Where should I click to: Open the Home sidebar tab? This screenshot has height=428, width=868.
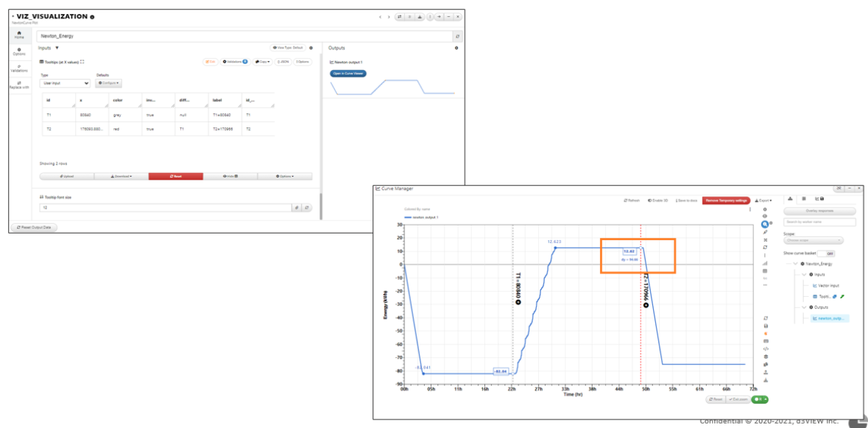(x=19, y=35)
